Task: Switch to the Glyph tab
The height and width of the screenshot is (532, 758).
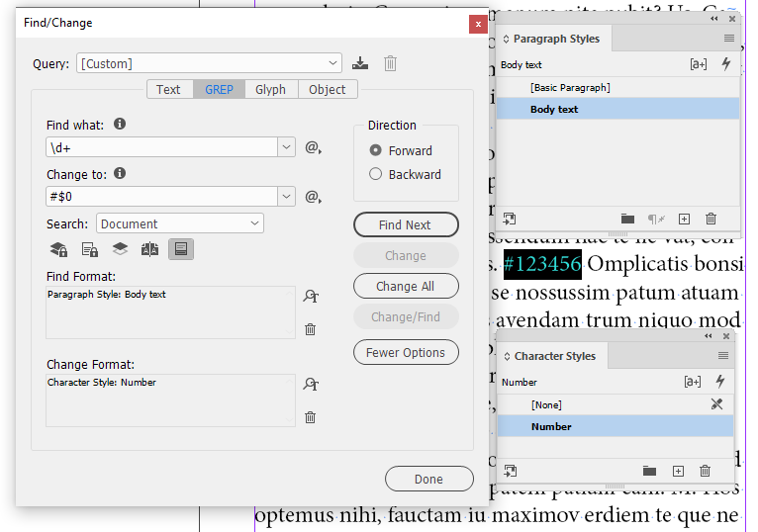Action: click(x=270, y=89)
